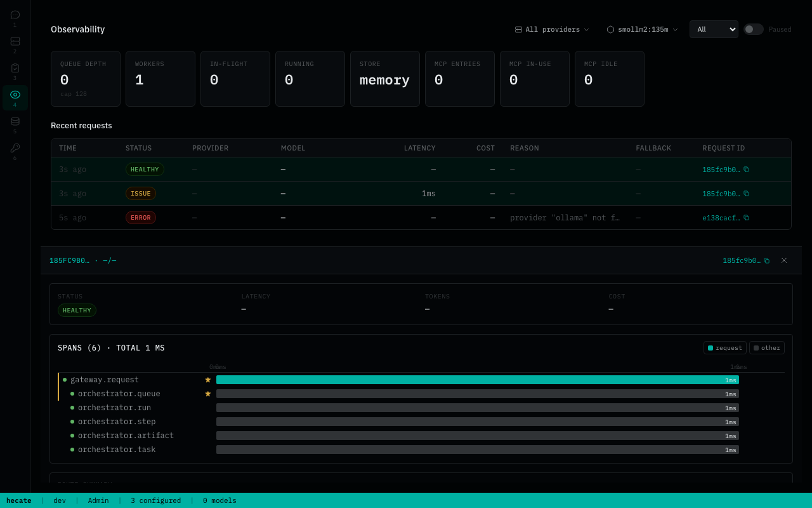Copy request ID in the HEALTHY row

tap(747, 170)
